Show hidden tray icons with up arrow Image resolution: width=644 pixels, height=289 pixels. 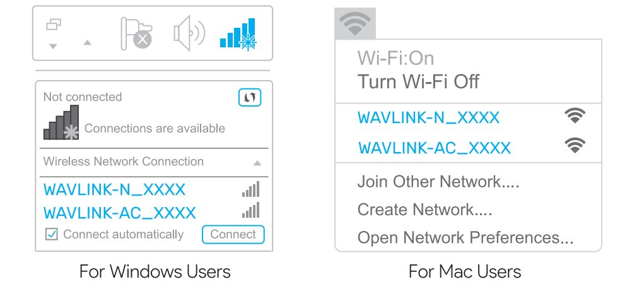pos(88,43)
